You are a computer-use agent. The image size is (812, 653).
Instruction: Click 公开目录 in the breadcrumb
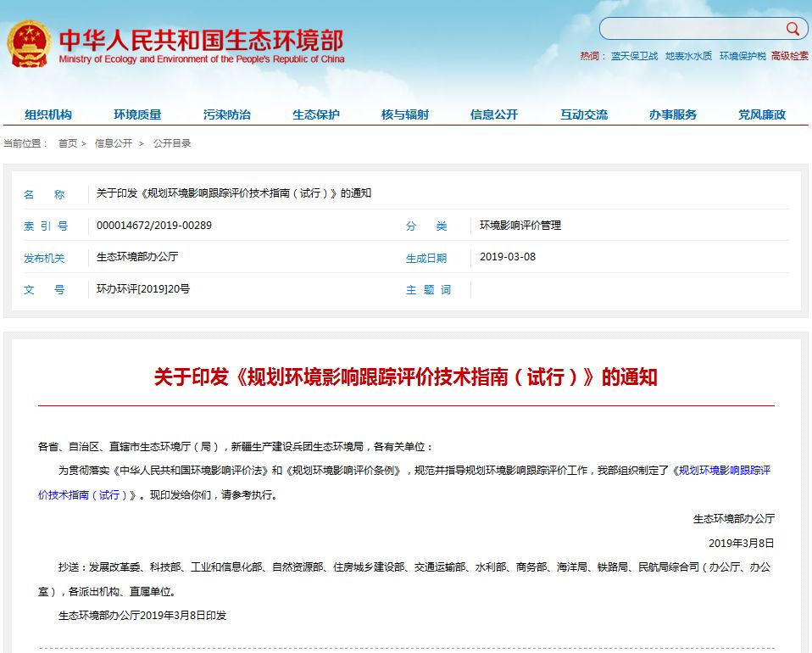(x=172, y=143)
